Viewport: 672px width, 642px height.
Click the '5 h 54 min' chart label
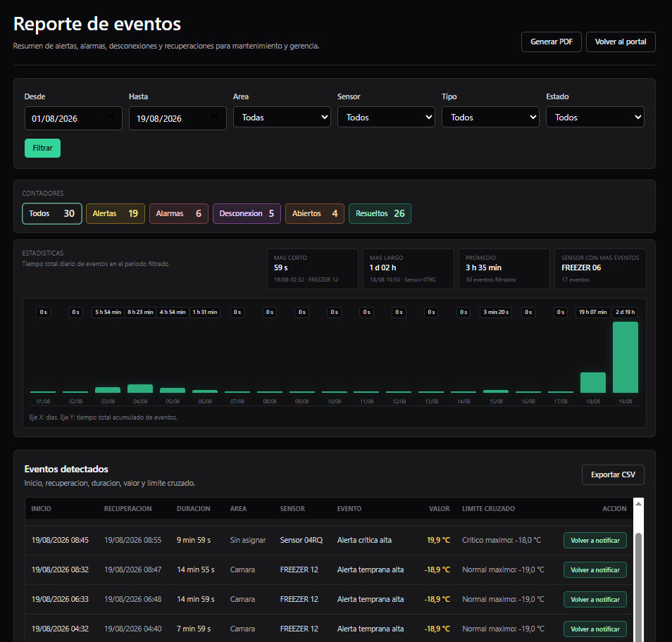(108, 312)
